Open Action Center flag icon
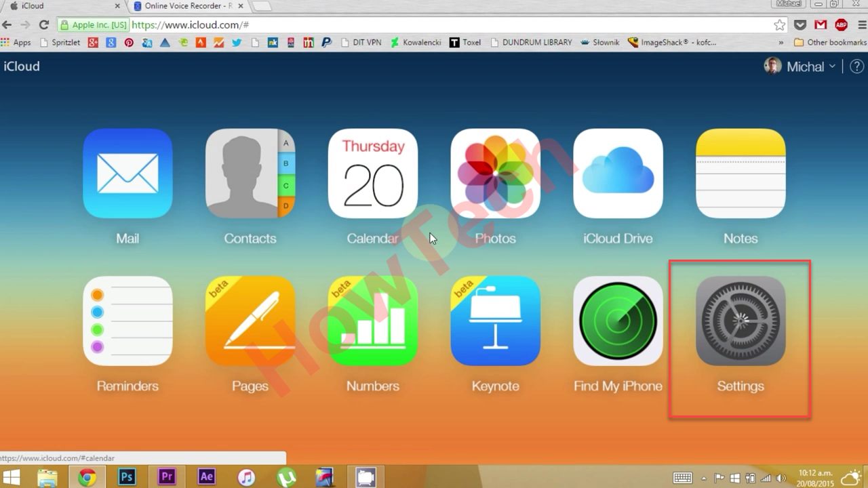Image resolution: width=868 pixels, height=488 pixels. [719, 478]
